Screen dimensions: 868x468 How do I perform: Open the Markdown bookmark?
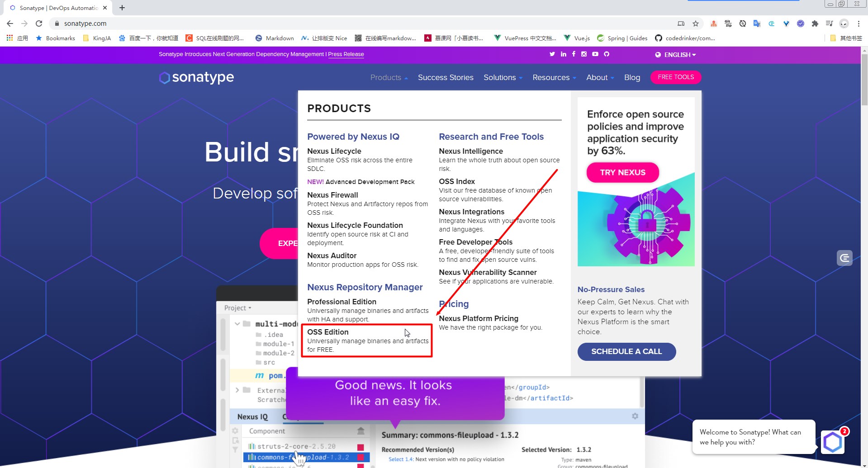(x=275, y=38)
